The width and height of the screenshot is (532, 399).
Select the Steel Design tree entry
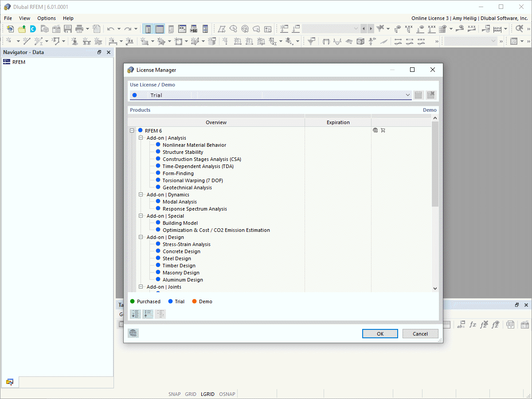pos(176,258)
